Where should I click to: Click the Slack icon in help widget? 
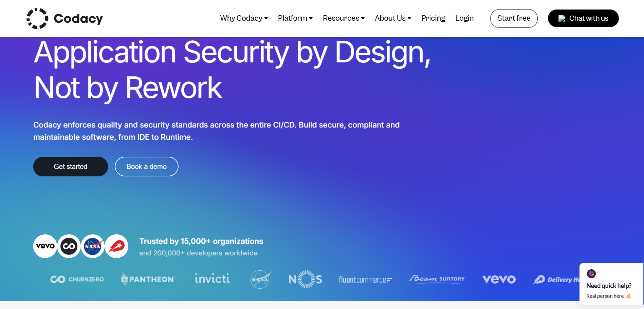point(591,274)
